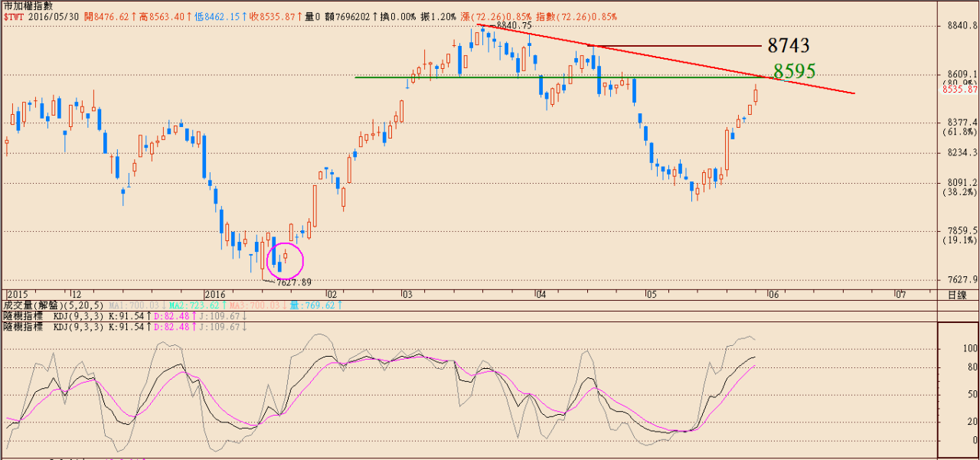Click the green 8595 price label
Viewport: 980px width, 460px height.
(794, 71)
